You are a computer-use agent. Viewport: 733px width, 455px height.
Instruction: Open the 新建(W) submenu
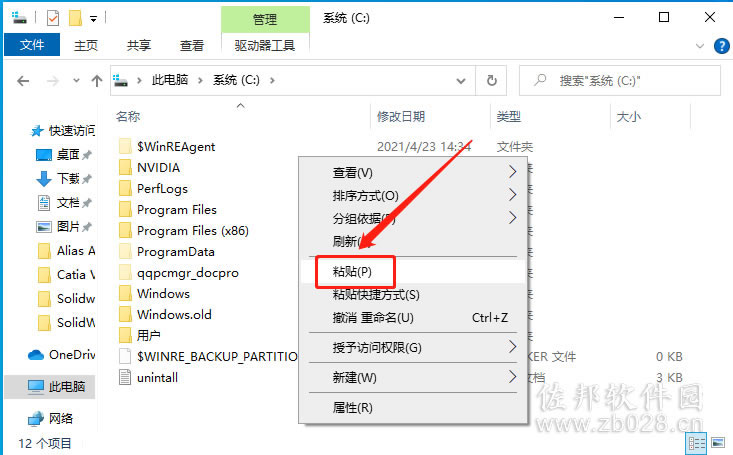[413, 377]
